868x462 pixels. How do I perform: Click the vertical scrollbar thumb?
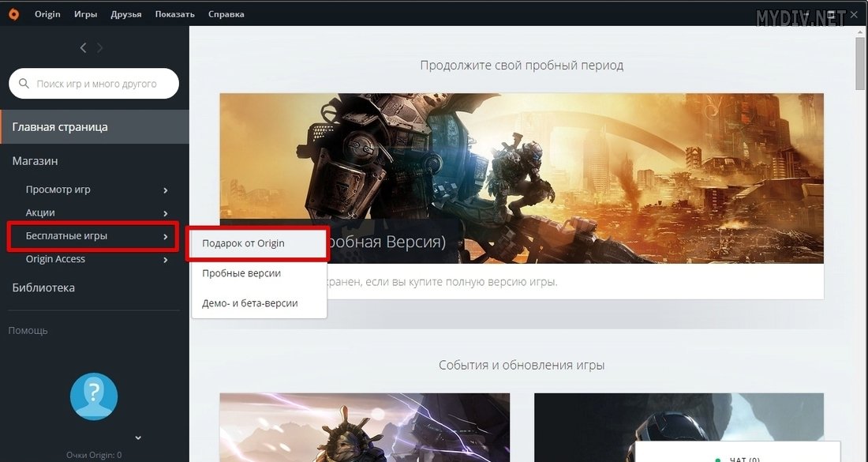(x=859, y=62)
